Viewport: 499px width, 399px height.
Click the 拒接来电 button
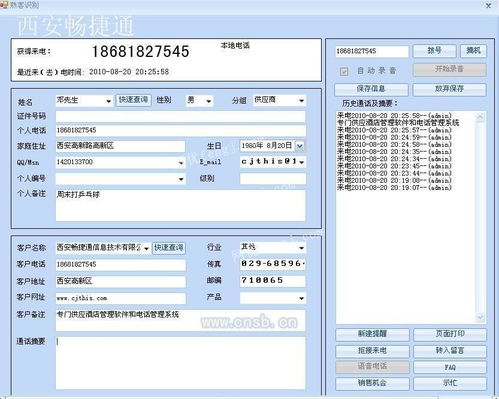click(372, 351)
